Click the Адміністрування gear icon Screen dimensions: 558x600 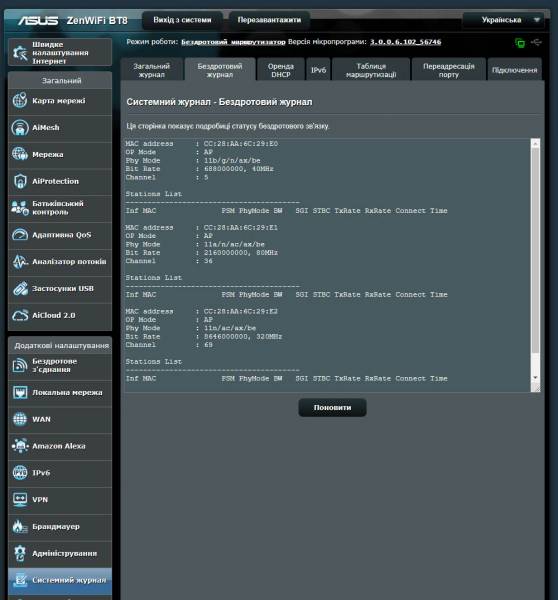20,553
